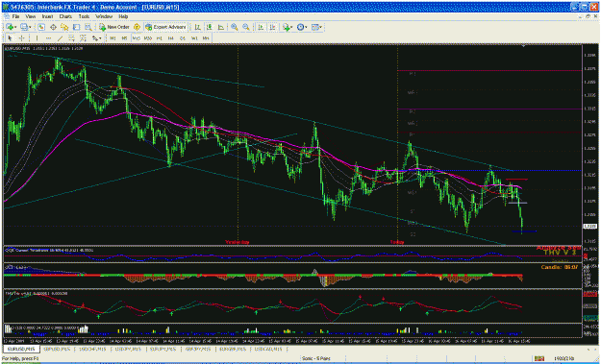601x364 pixels.
Task: Open the Help menu
Action: pos(123,17)
